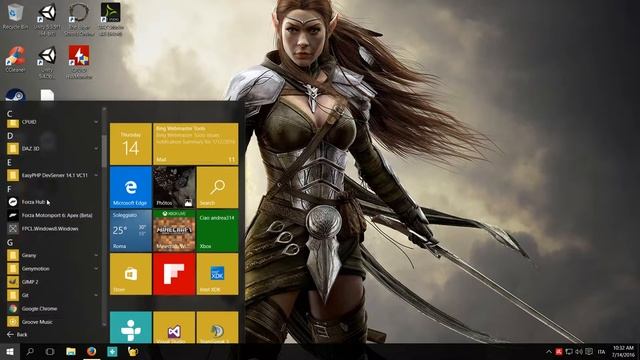Open the Recycle Bin desktop icon
This screenshot has height=360, width=640.
(x=15, y=17)
